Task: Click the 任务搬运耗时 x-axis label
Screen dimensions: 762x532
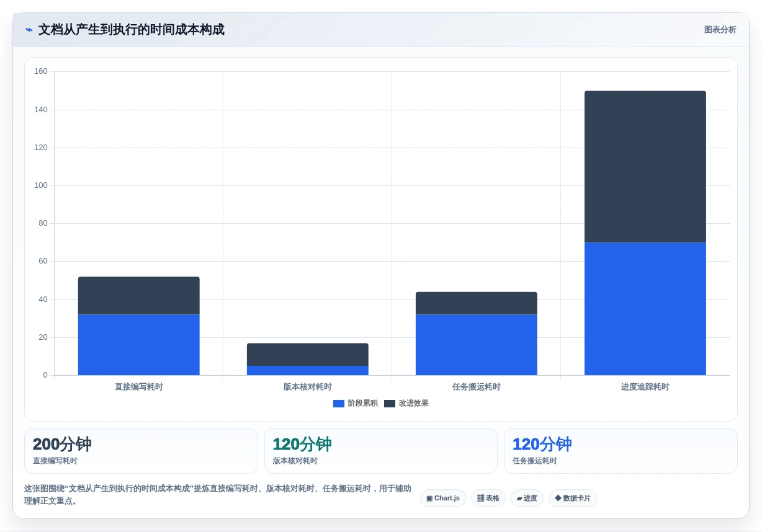Action: tap(477, 387)
